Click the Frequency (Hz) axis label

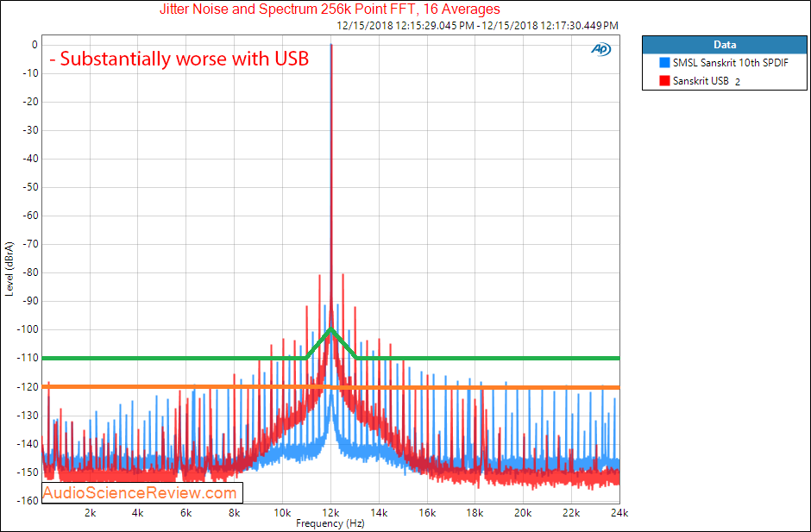pyautogui.click(x=330, y=523)
